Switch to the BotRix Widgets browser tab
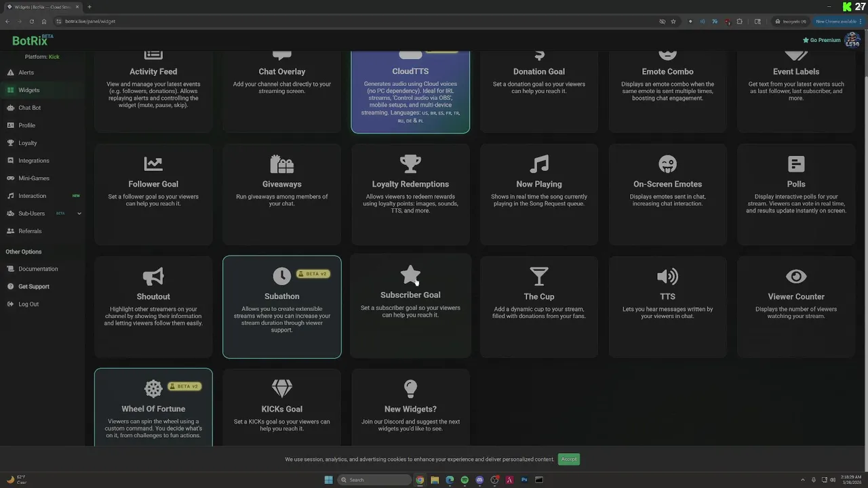This screenshot has height=488, width=868. point(42,7)
